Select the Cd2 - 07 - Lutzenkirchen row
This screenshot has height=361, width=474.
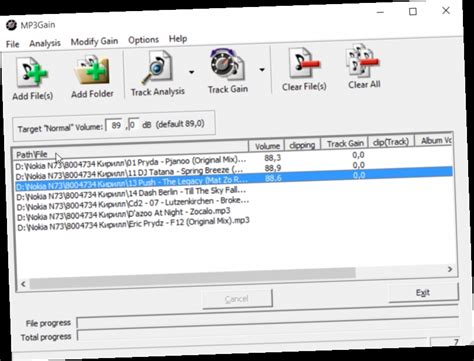133,203
